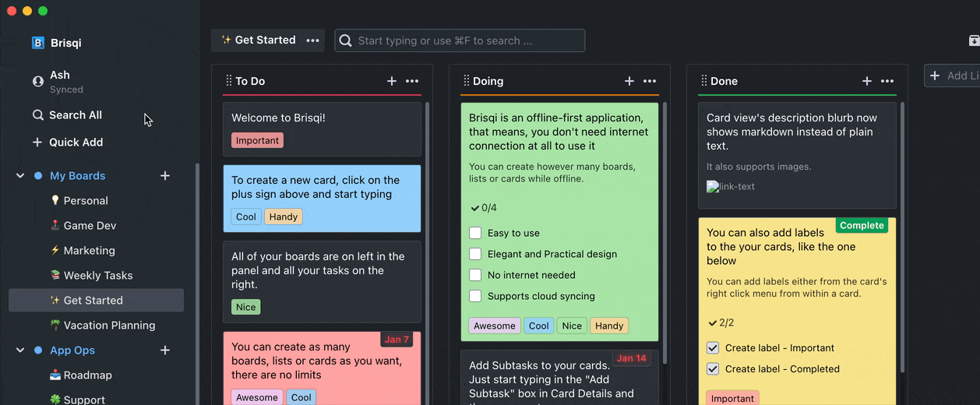Add a new board under My Boards
The height and width of the screenshot is (405, 980).
[165, 176]
